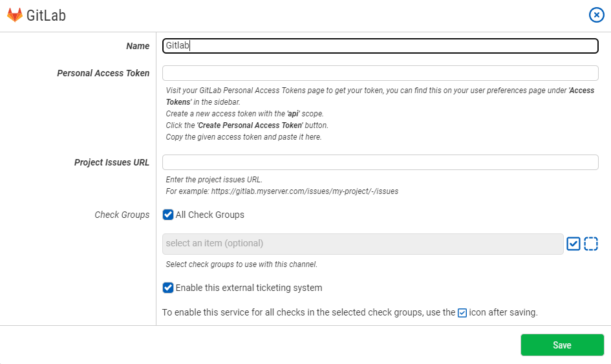Uncheck the All Check Groups checkbox
Image resolution: width=611 pixels, height=364 pixels.
pos(168,215)
